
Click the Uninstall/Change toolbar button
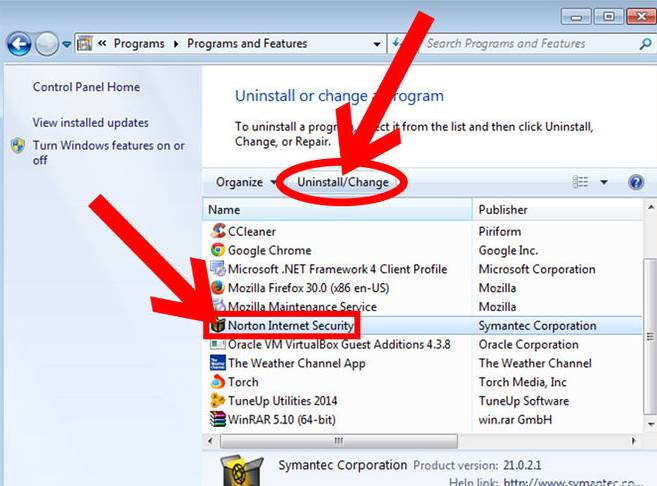(342, 182)
